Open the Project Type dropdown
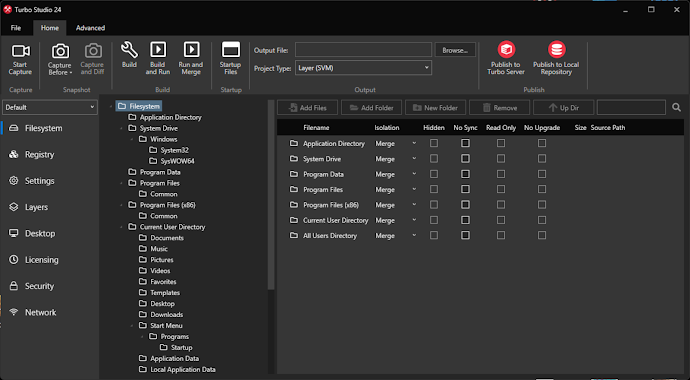The height and width of the screenshot is (380, 690). pos(363,68)
